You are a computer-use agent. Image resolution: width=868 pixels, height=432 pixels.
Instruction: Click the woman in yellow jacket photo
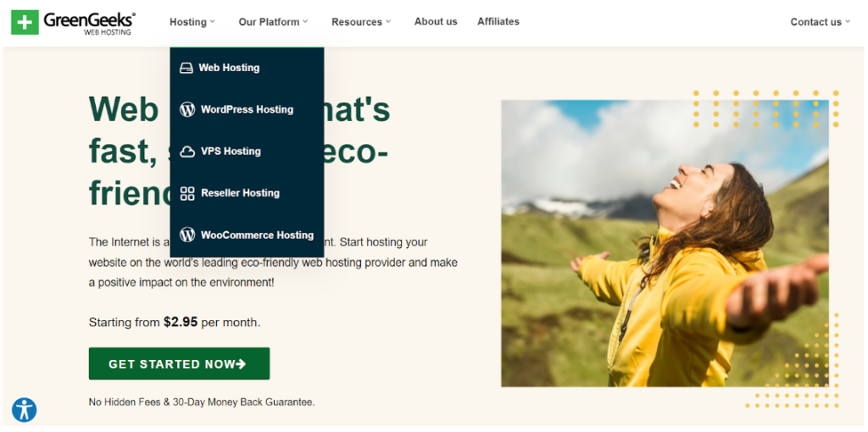[665, 243]
